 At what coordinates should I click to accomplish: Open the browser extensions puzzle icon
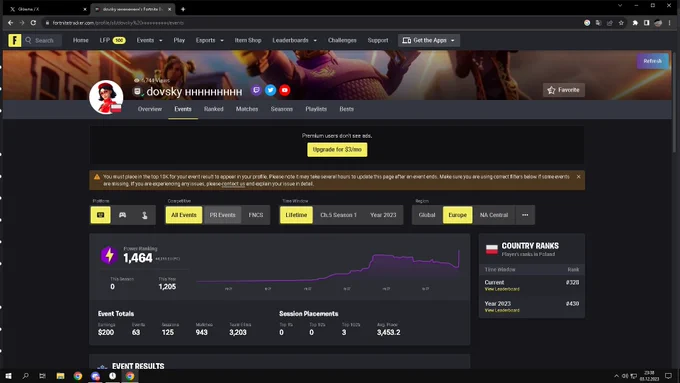pyautogui.click(x=635, y=23)
